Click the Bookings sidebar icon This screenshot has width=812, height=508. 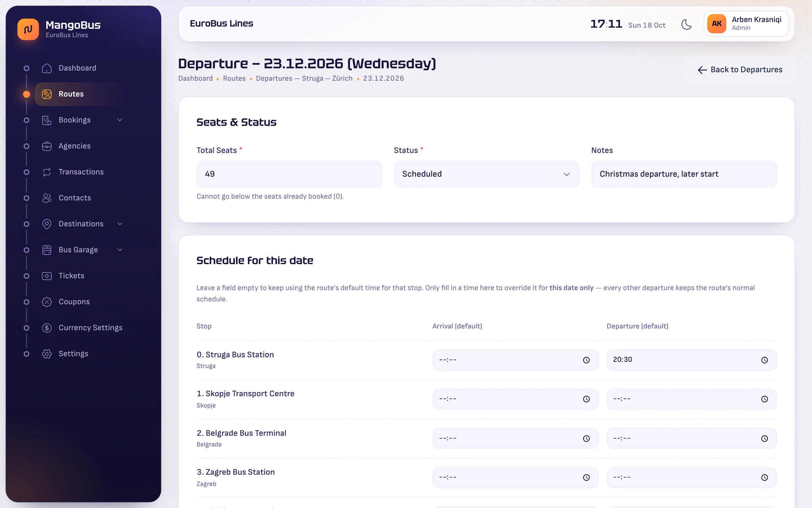[x=47, y=120]
